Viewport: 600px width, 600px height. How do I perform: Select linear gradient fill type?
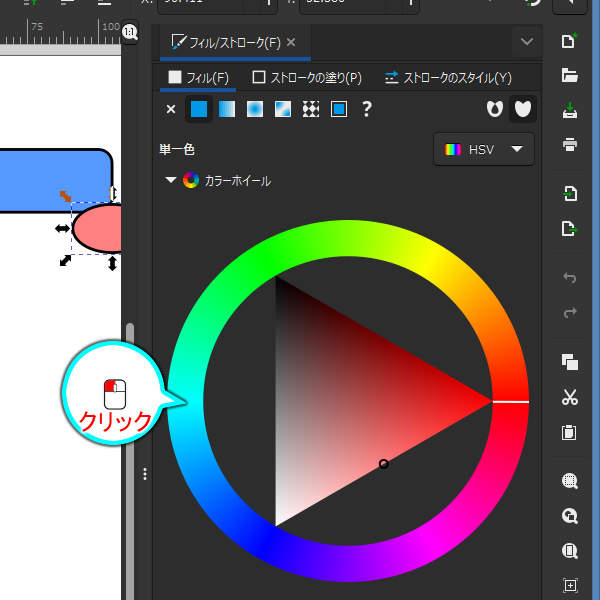coord(227,109)
